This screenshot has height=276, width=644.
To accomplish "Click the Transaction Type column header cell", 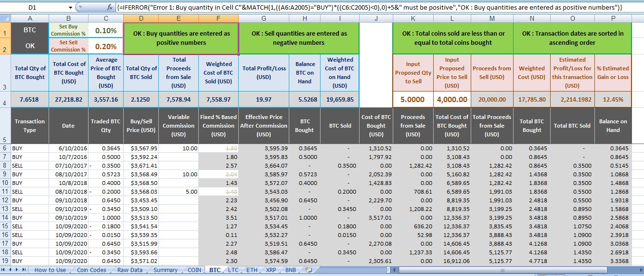I will (x=30, y=126).
